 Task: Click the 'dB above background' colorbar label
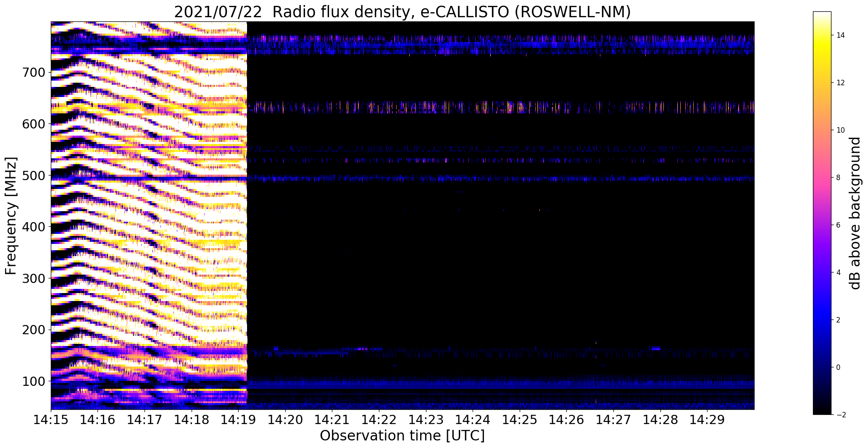tap(855, 213)
